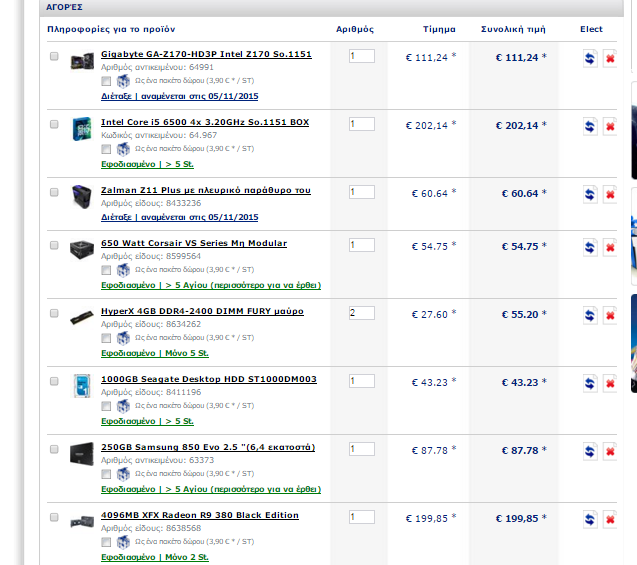Click refresh icon for XFX Radeon R9 380 row

pos(590,520)
